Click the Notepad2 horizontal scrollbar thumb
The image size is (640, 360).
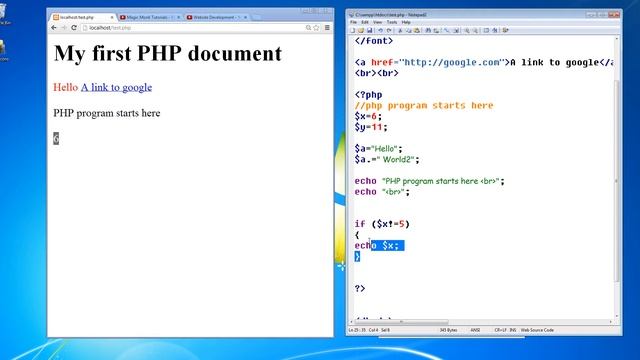click(x=402, y=322)
